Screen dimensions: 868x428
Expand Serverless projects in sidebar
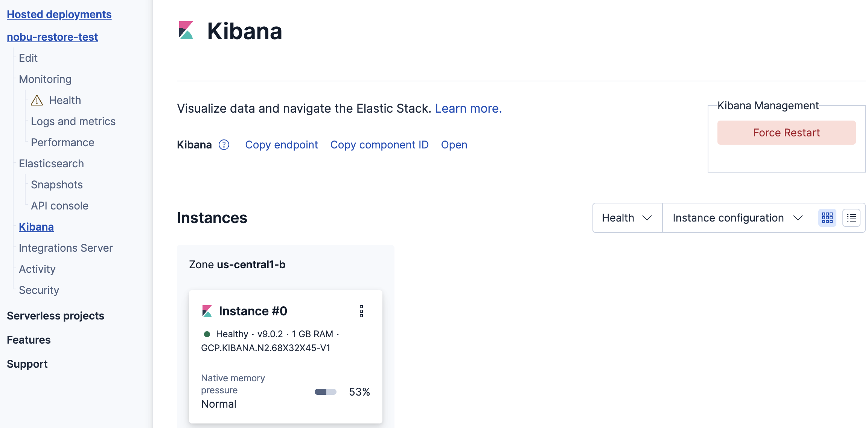click(55, 316)
